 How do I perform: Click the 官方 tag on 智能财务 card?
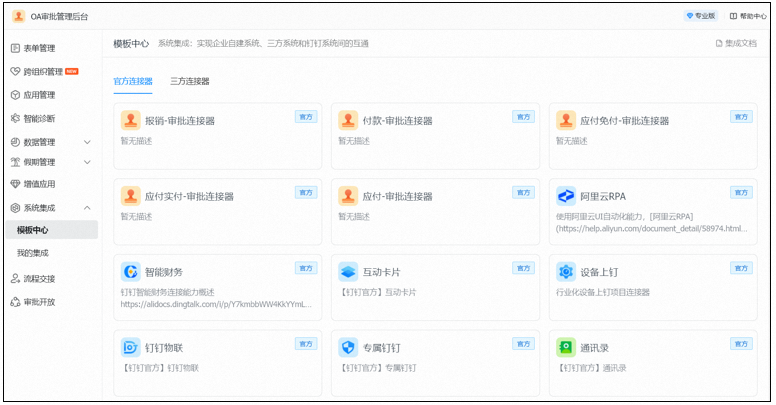pos(306,268)
